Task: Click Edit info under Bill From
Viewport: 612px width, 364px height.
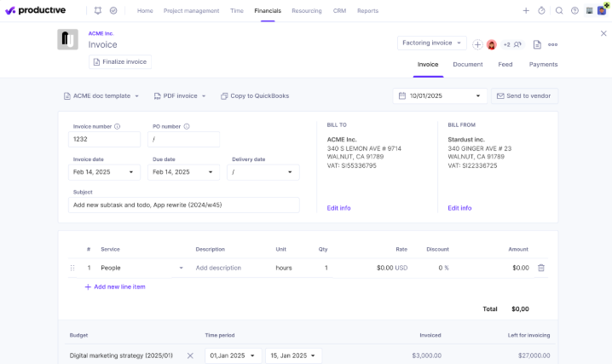Action: click(459, 208)
